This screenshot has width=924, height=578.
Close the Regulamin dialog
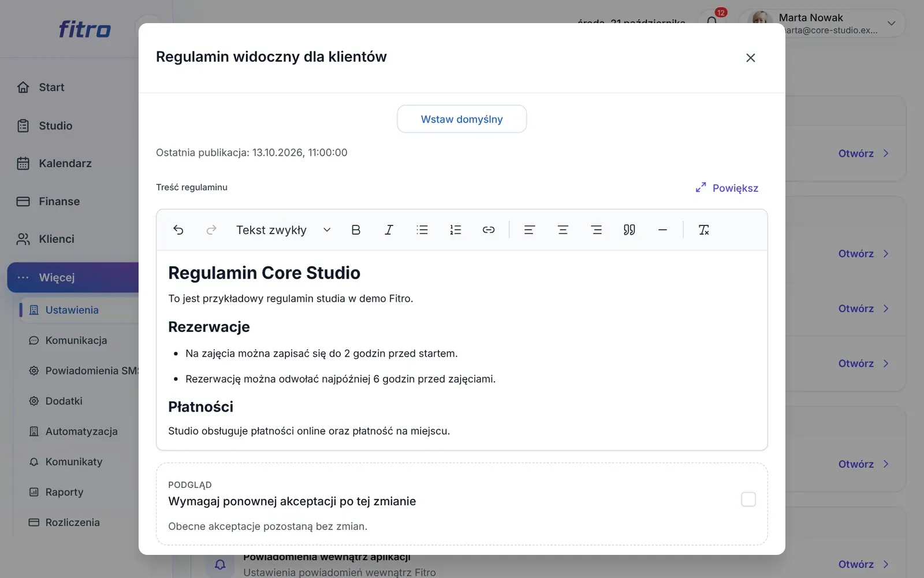pyautogui.click(x=751, y=58)
